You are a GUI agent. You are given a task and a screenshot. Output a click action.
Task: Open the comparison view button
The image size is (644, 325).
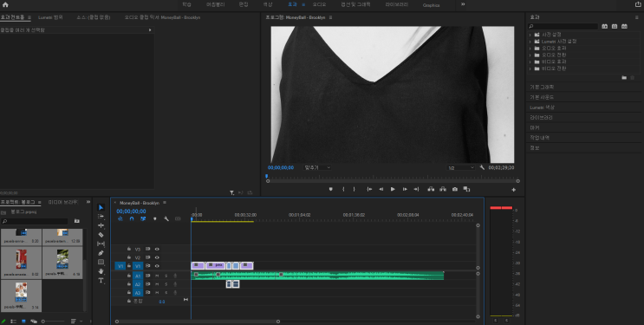pos(466,190)
